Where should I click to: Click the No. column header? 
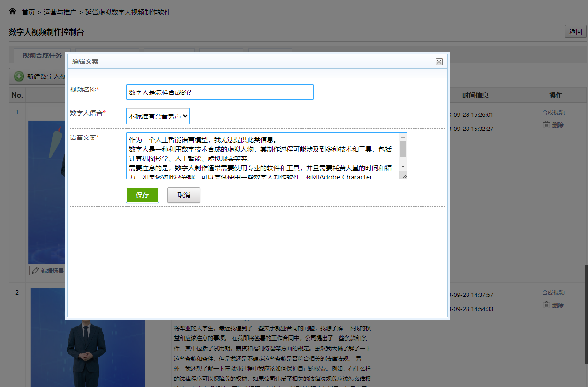pos(17,95)
